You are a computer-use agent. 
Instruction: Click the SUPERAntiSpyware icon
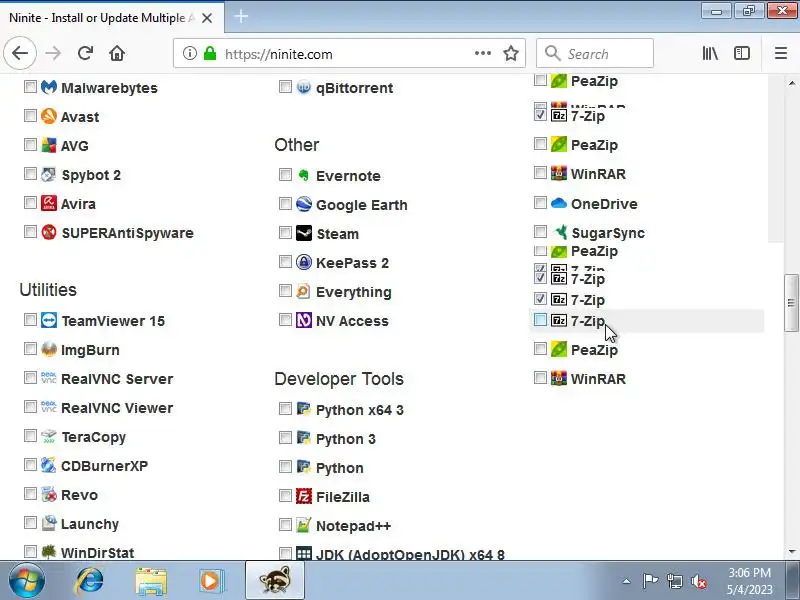click(x=48, y=232)
